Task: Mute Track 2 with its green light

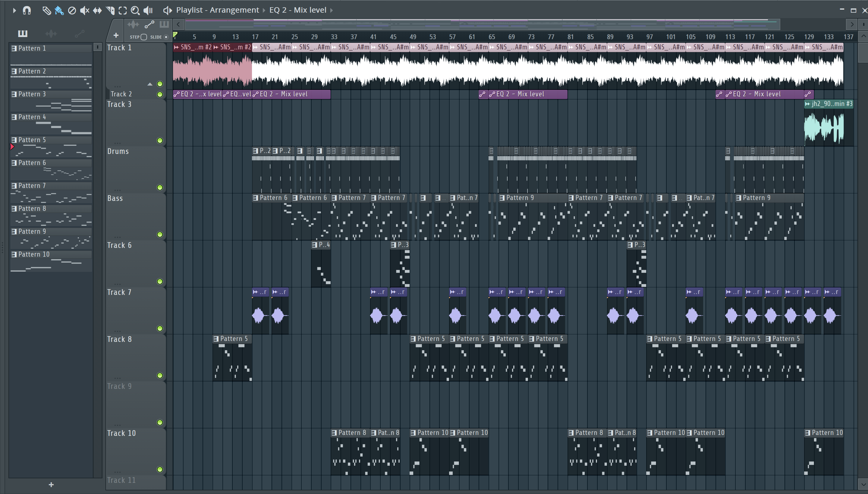Action: (x=159, y=94)
